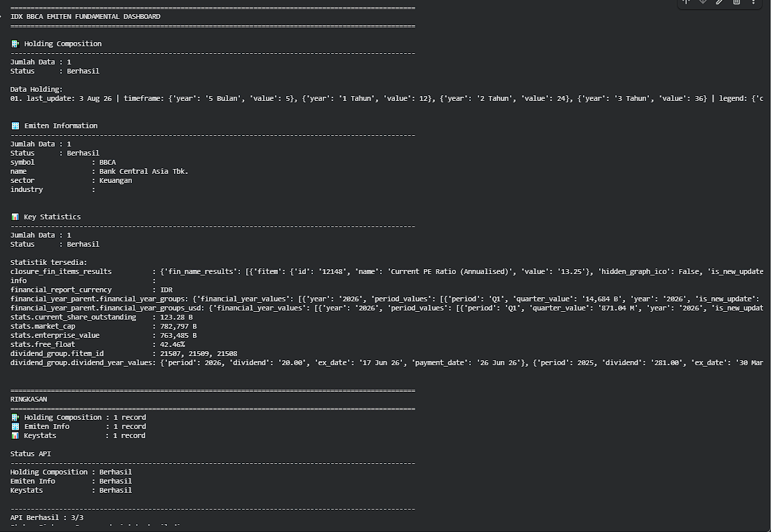Click the 'Holding Composition' section heading
The width and height of the screenshot is (771, 532).
point(63,43)
